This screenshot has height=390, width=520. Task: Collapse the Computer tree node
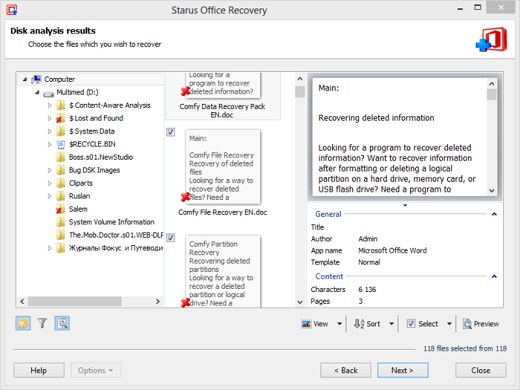coord(25,79)
